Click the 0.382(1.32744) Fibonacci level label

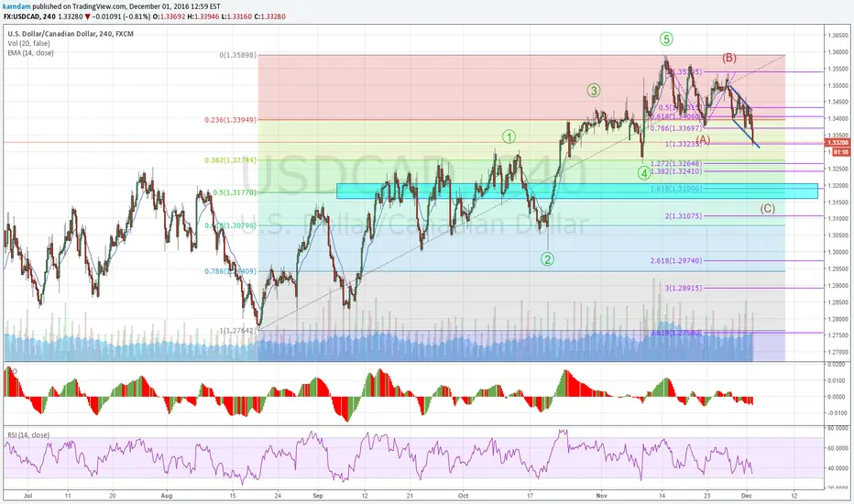tap(230, 160)
